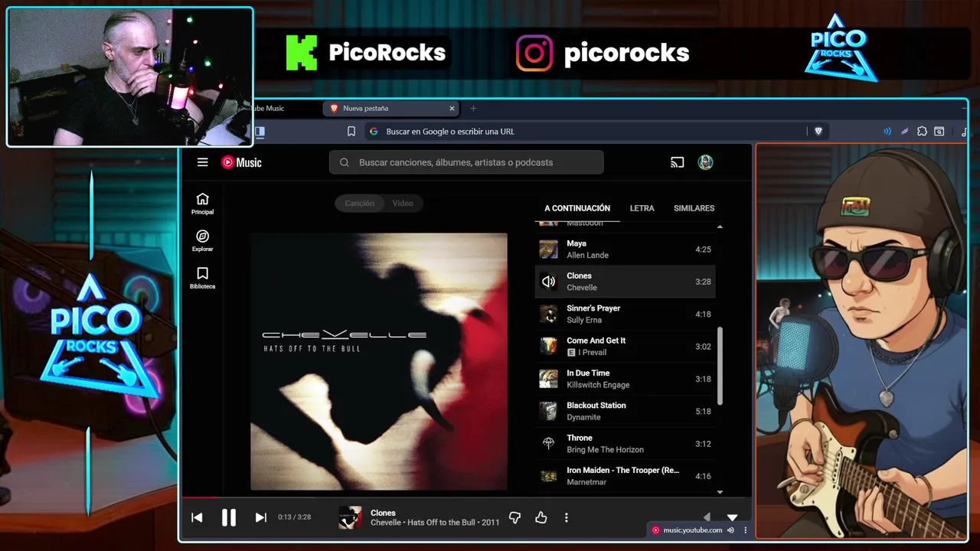The width and height of the screenshot is (980, 551).
Task: Switch to the Nueva pestaña tab
Action: coord(392,108)
